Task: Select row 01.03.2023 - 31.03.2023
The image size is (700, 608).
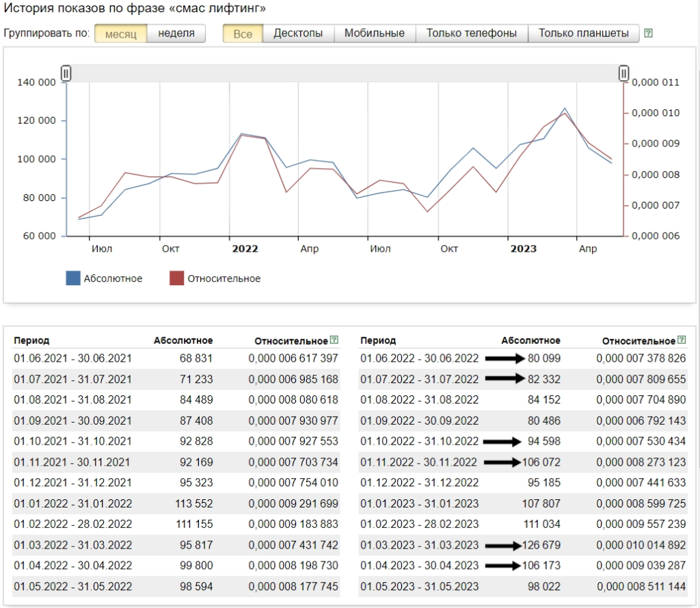Action: point(523,545)
